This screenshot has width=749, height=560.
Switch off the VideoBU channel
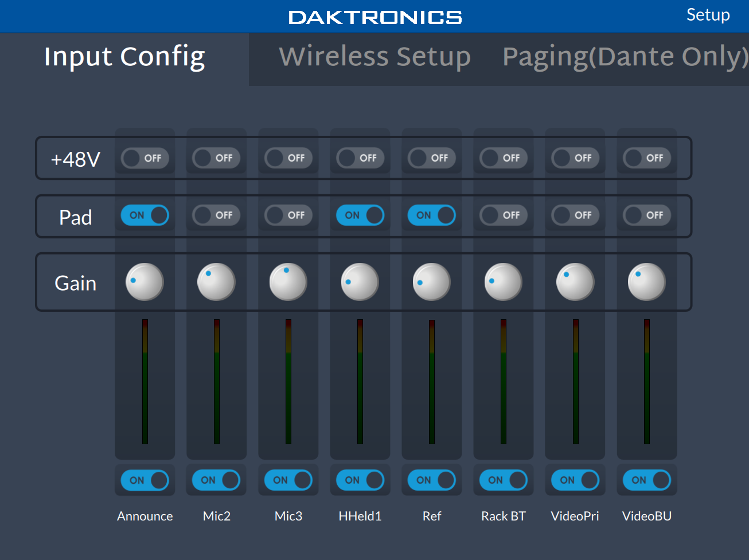click(x=646, y=480)
